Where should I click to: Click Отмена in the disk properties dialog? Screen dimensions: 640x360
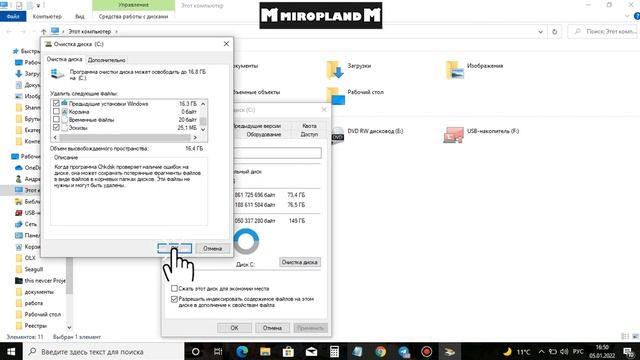[272, 328]
